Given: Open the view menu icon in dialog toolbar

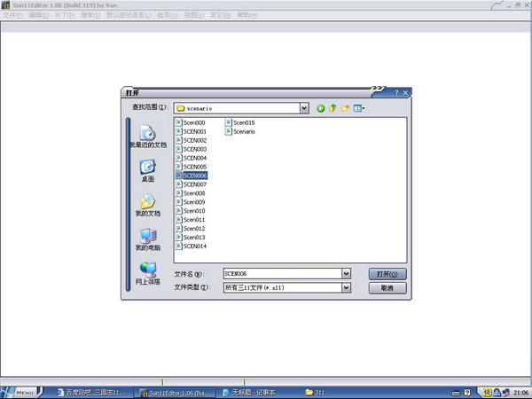Looking at the screenshot, I should pyautogui.click(x=359, y=108).
